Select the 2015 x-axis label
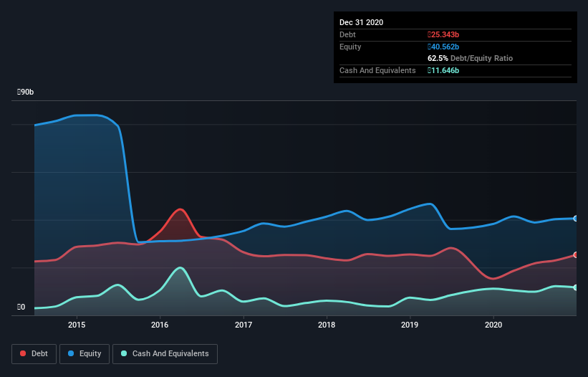 [77, 325]
